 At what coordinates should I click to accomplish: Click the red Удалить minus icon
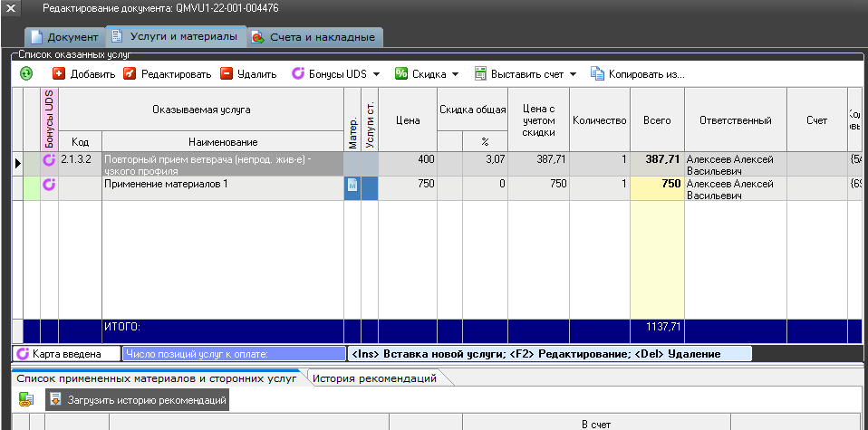click(227, 73)
